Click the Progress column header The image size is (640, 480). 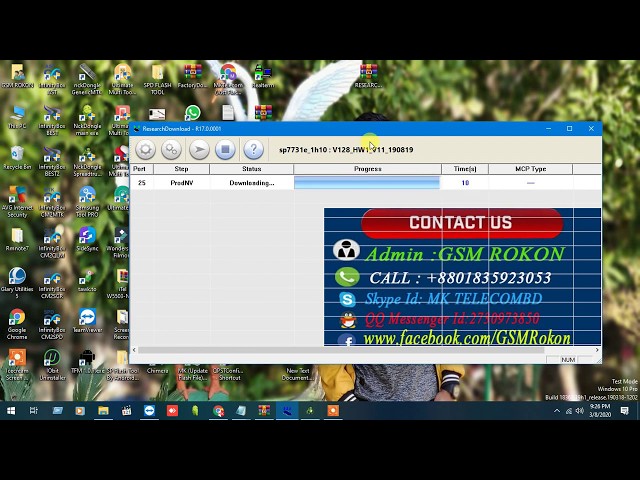367,169
